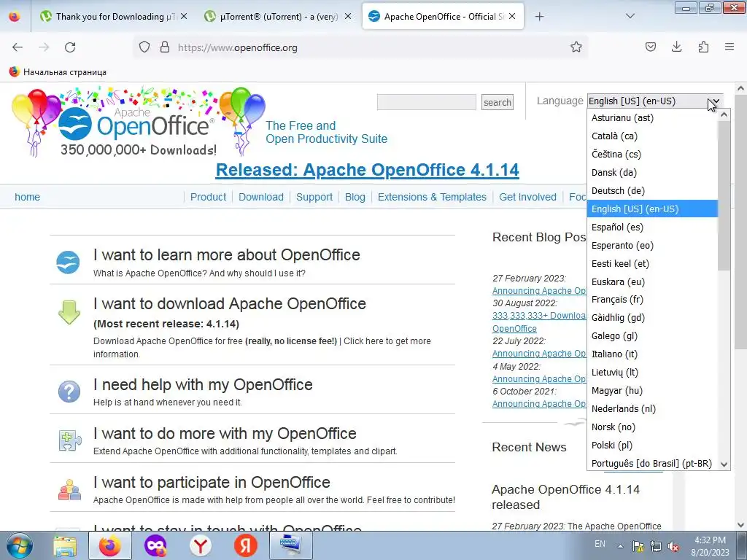747x560 pixels.
Task: Open the Product nav item
Action: (x=208, y=197)
